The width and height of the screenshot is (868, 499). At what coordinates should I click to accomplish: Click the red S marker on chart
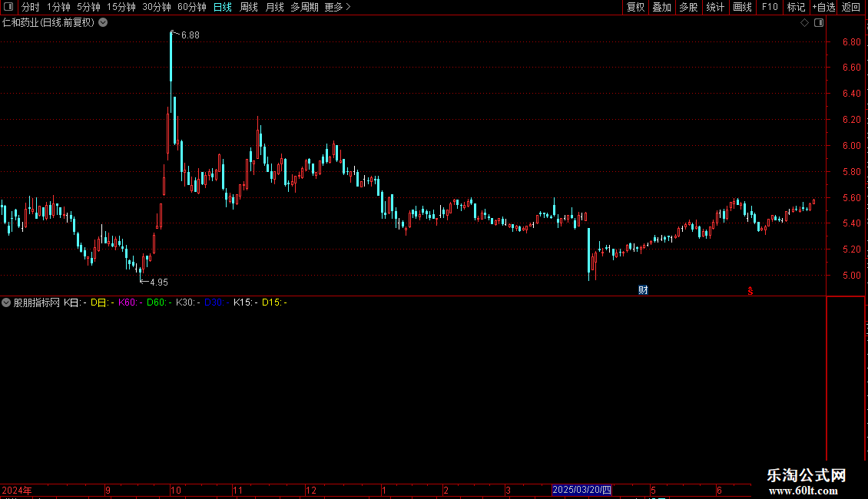(750, 291)
